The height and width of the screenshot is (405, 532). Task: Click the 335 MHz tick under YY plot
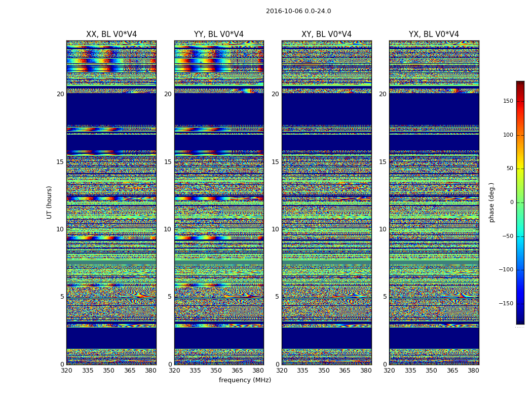pos(195,371)
